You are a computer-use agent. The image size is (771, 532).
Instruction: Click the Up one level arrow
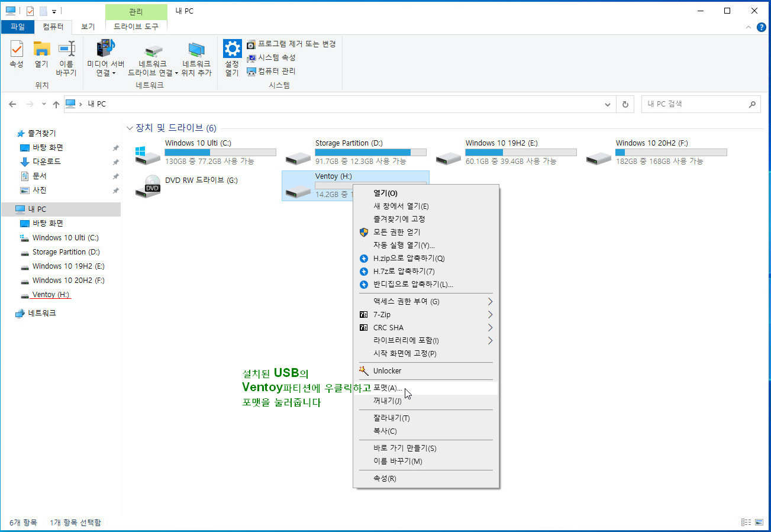click(x=56, y=104)
